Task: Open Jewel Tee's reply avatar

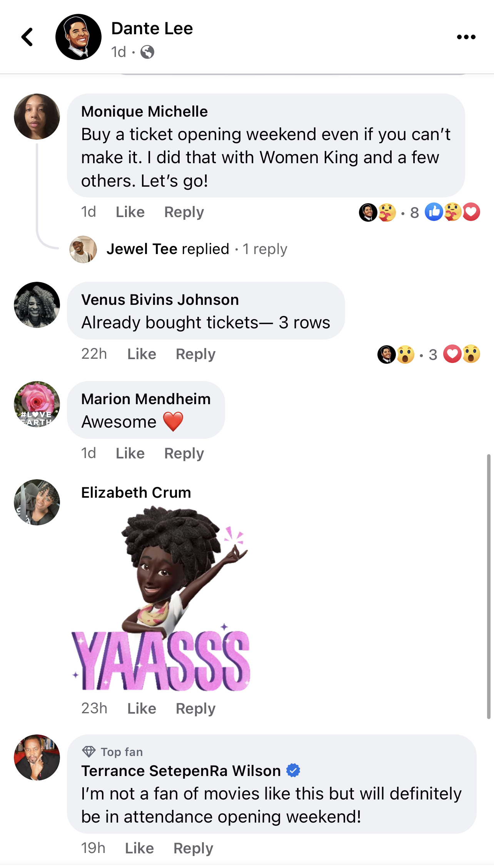Action: tap(83, 249)
